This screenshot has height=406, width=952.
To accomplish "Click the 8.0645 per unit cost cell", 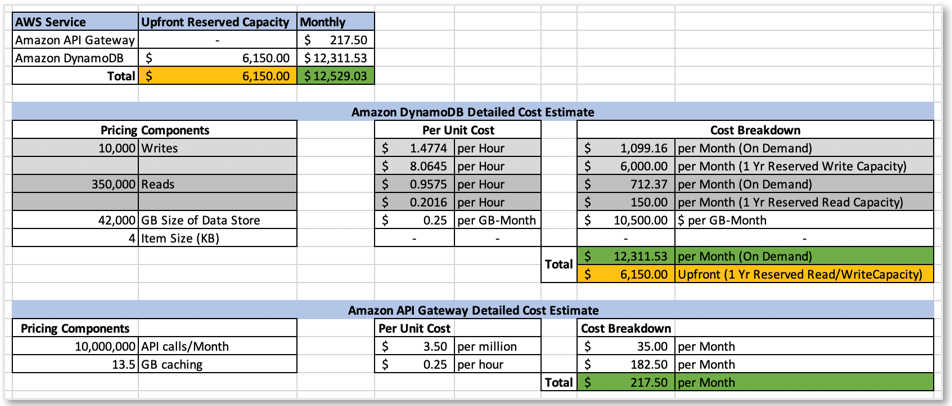I will pyautogui.click(x=415, y=166).
